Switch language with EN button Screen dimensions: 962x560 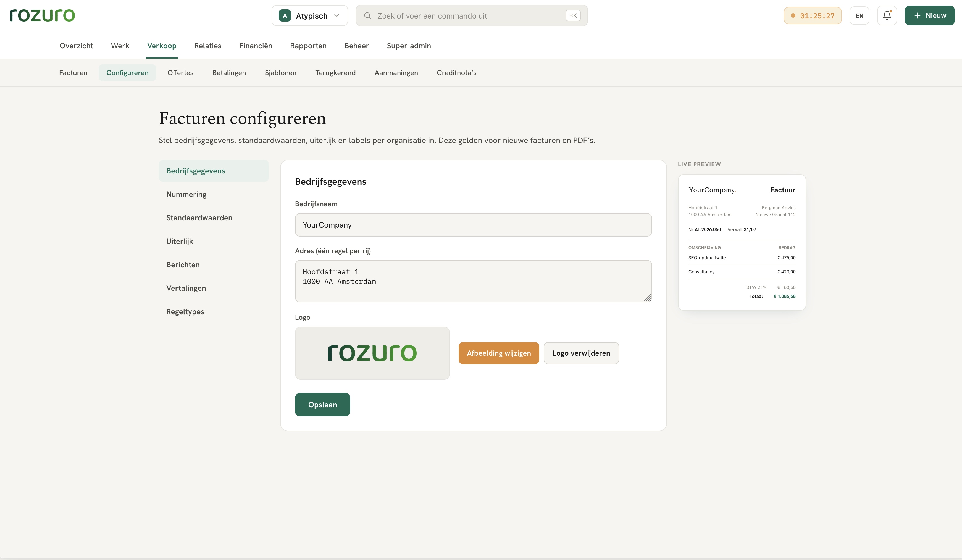click(x=859, y=16)
